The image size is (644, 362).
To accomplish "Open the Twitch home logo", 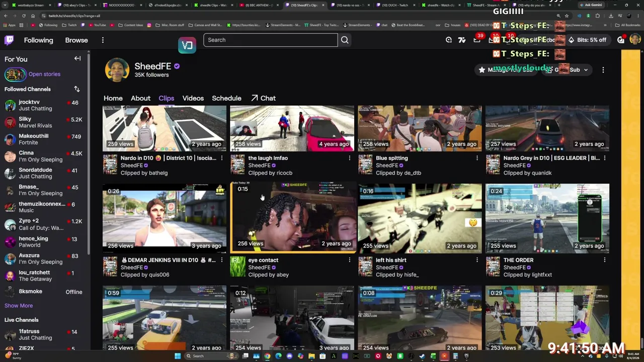I will [9, 40].
